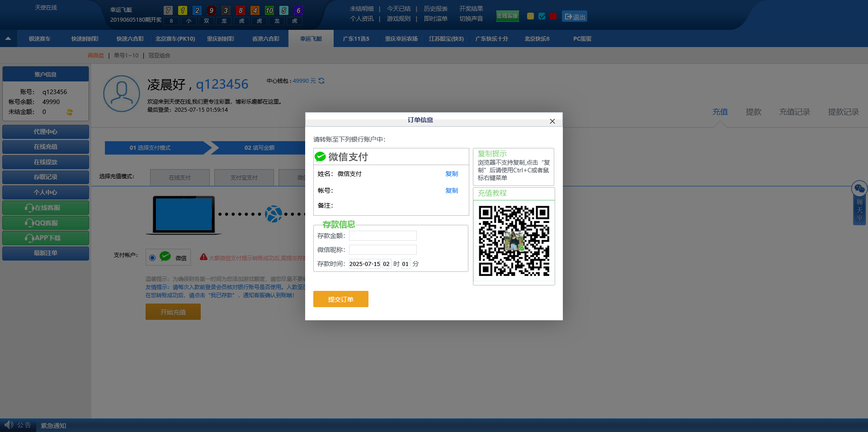Click the WeChat recharge tutorial QR code
Image resolution: width=868 pixels, height=432 pixels.
click(x=514, y=241)
